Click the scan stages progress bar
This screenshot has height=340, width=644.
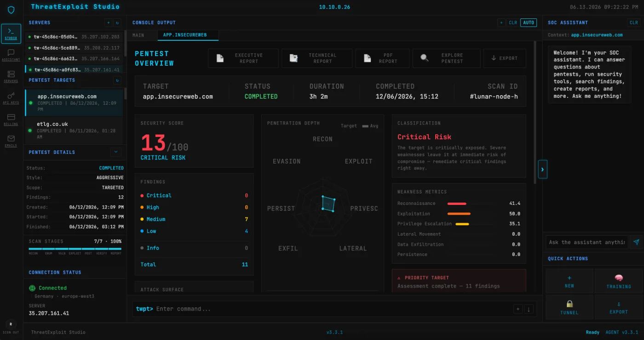click(x=75, y=249)
